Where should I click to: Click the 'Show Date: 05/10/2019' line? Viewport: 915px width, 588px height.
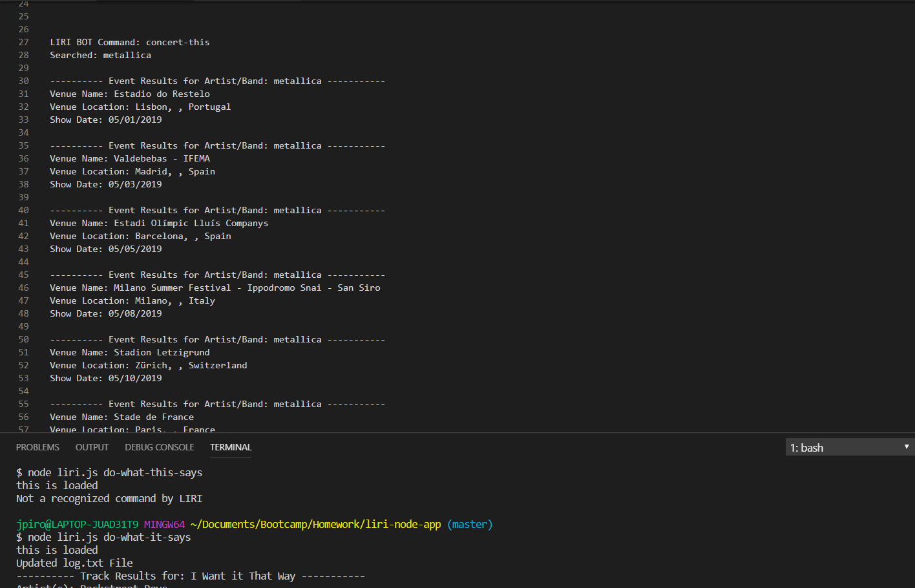pos(106,378)
